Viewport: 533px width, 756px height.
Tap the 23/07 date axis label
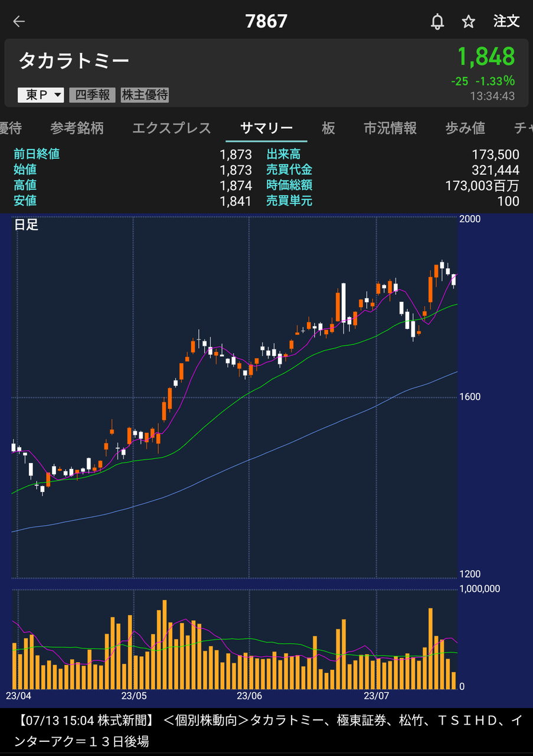point(377,696)
